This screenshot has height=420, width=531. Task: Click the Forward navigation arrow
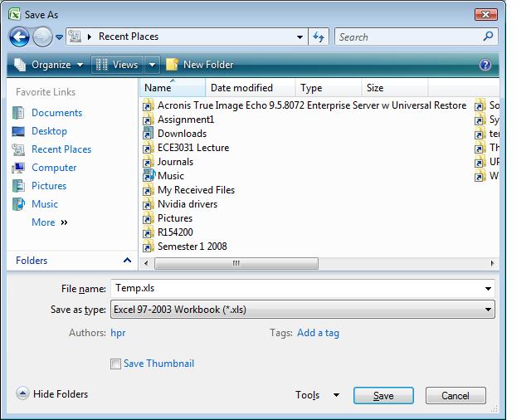pyautogui.click(x=42, y=37)
